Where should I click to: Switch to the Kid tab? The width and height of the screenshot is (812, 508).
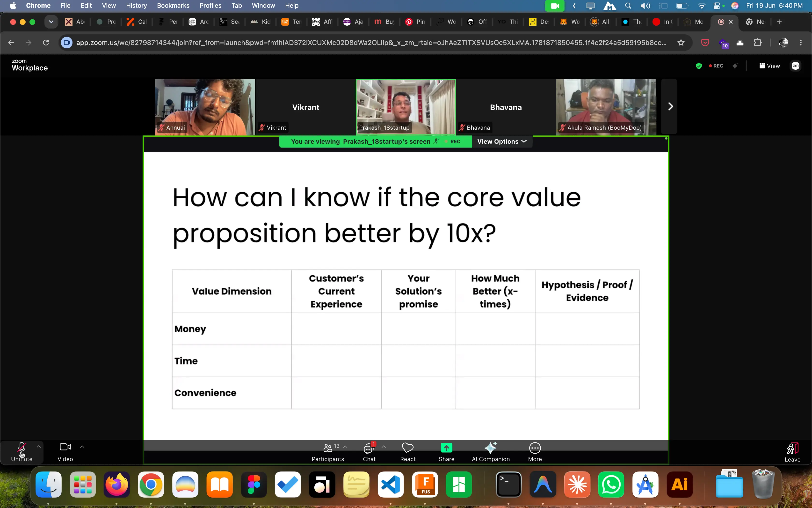(x=261, y=22)
